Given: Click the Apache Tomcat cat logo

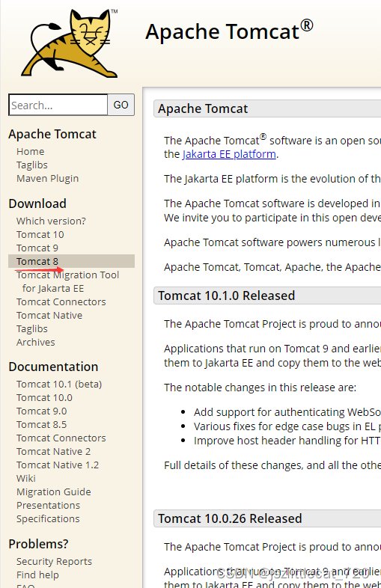Looking at the screenshot, I should click(x=70, y=43).
